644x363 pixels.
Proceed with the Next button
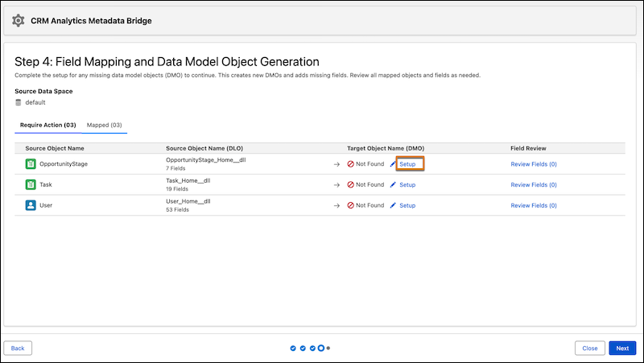coord(622,348)
